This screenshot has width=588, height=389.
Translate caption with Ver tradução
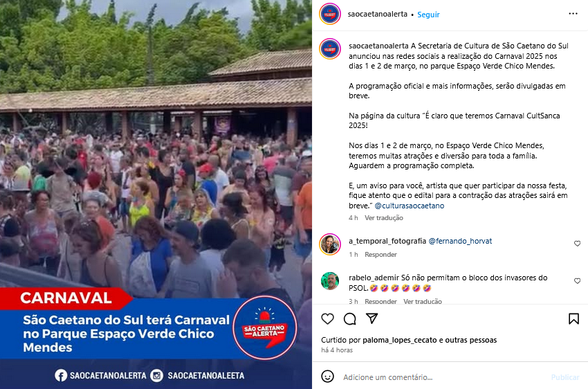point(384,217)
